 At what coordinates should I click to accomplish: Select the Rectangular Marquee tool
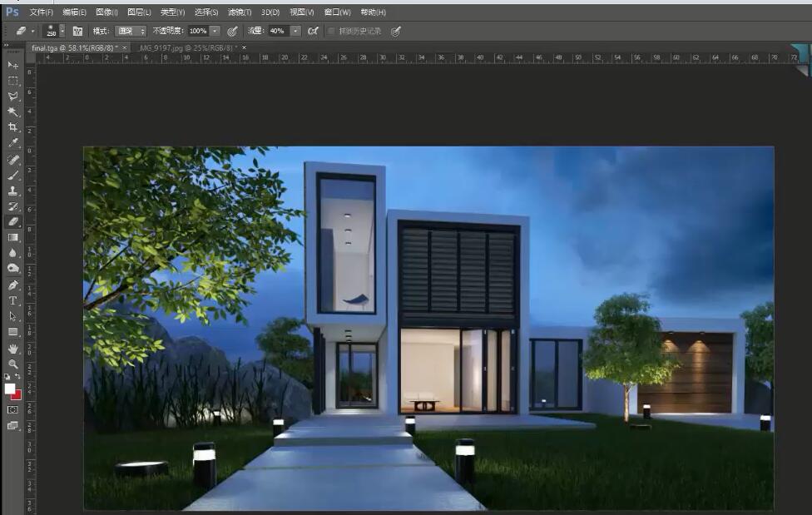point(13,81)
